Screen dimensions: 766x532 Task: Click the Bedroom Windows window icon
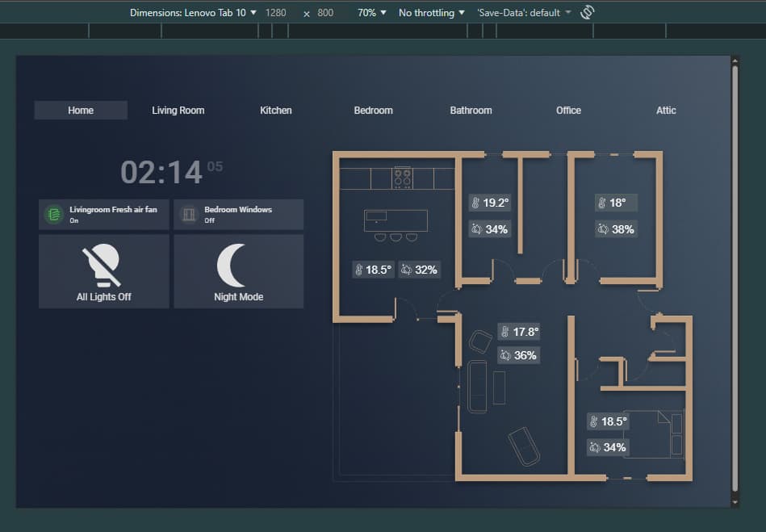189,215
